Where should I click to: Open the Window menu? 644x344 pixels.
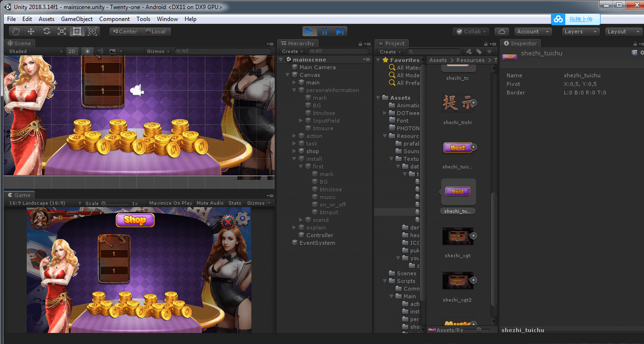[167, 19]
